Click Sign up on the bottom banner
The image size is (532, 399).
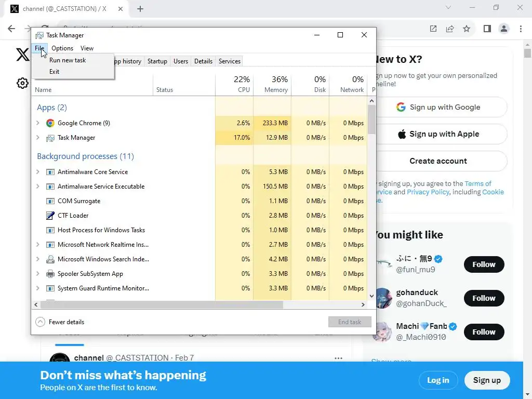tap(487, 380)
